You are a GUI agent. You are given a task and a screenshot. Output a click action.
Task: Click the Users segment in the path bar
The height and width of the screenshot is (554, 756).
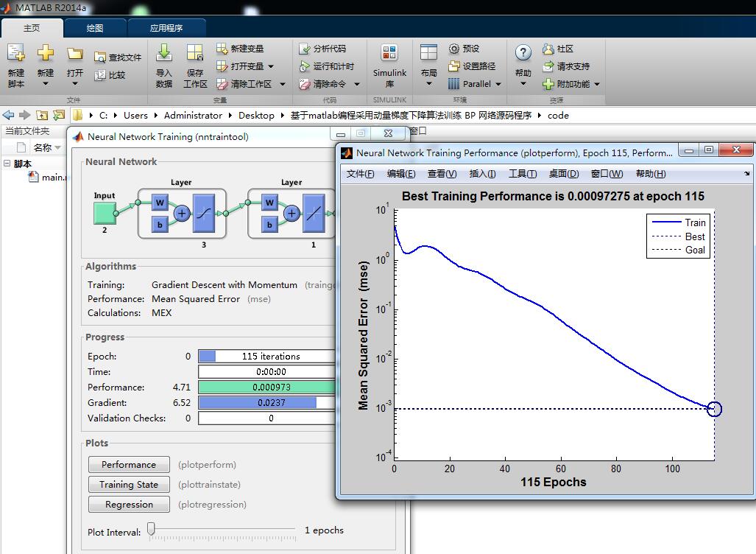coord(135,116)
